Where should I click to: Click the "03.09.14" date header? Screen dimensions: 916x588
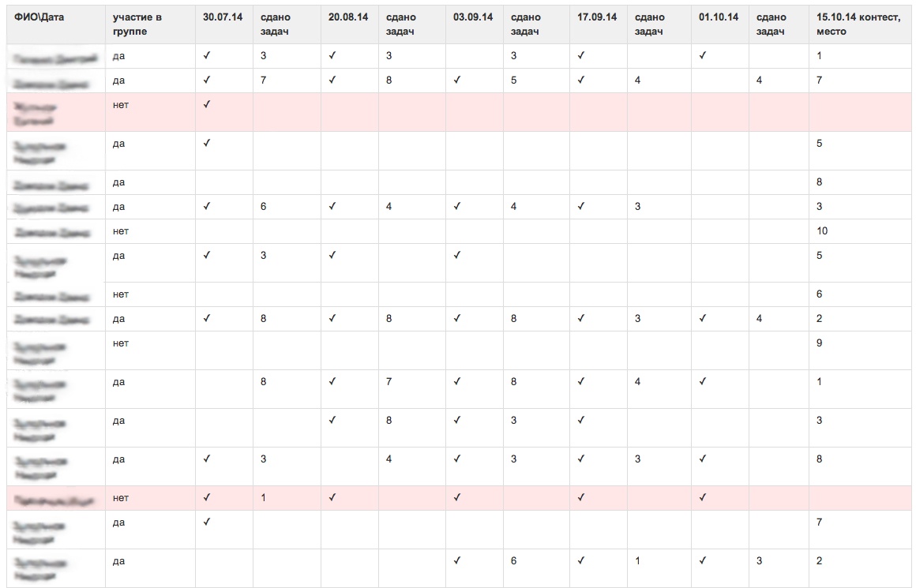(x=473, y=17)
